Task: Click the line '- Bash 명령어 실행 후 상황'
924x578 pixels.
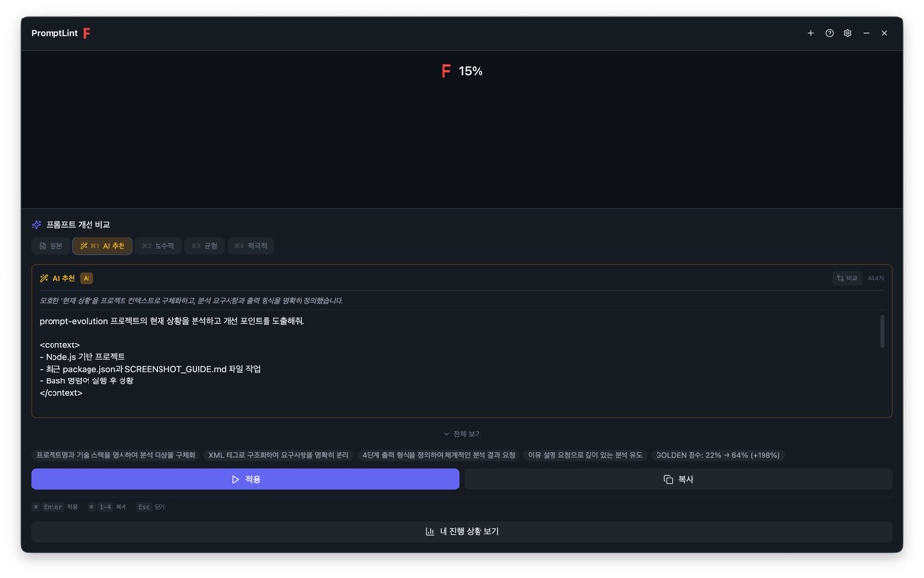Action: tap(87, 381)
